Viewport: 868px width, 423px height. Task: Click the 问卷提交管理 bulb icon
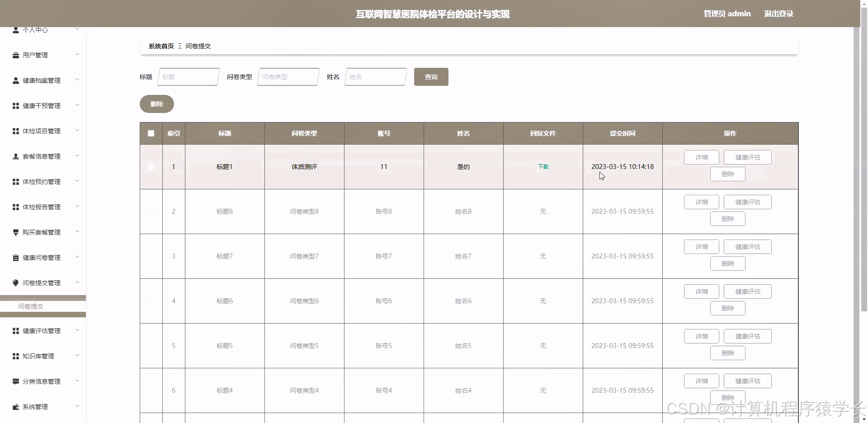16,283
